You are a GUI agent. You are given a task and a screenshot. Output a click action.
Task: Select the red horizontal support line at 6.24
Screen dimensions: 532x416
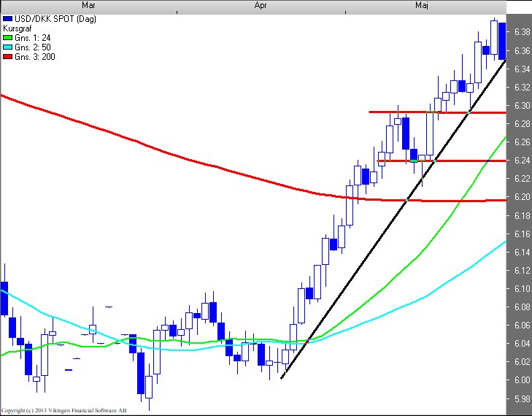pyautogui.click(x=442, y=161)
